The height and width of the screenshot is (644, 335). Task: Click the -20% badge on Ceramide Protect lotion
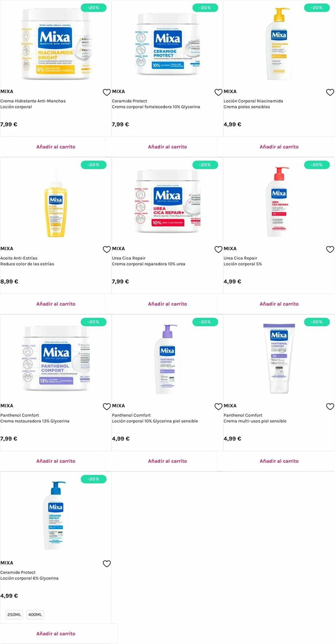(x=93, y=479)
